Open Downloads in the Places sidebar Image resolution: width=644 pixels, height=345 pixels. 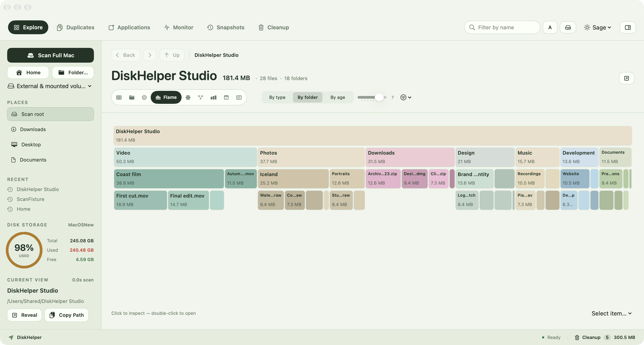click(x=51, y=129)
